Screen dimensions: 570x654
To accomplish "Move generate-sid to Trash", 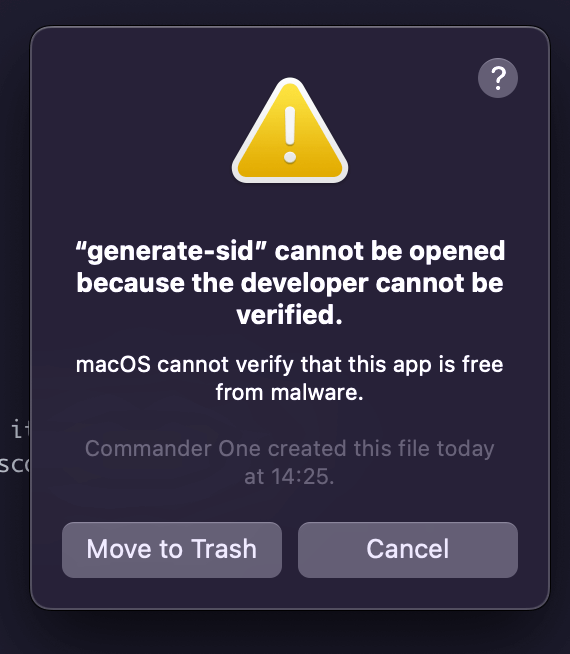I will click(172, 549).
